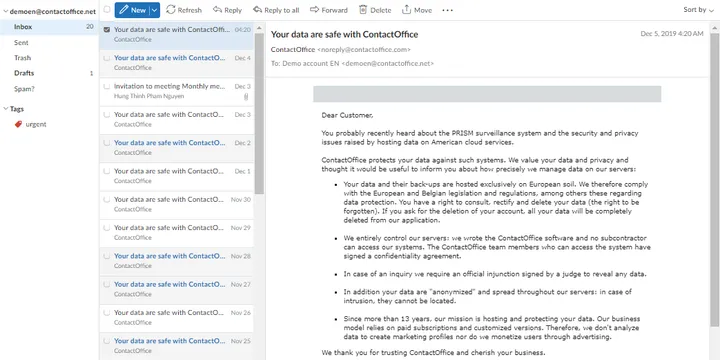Click the Inbox unread count 20
Viewport: 720px width, 360px height.
tap(90, 27)
